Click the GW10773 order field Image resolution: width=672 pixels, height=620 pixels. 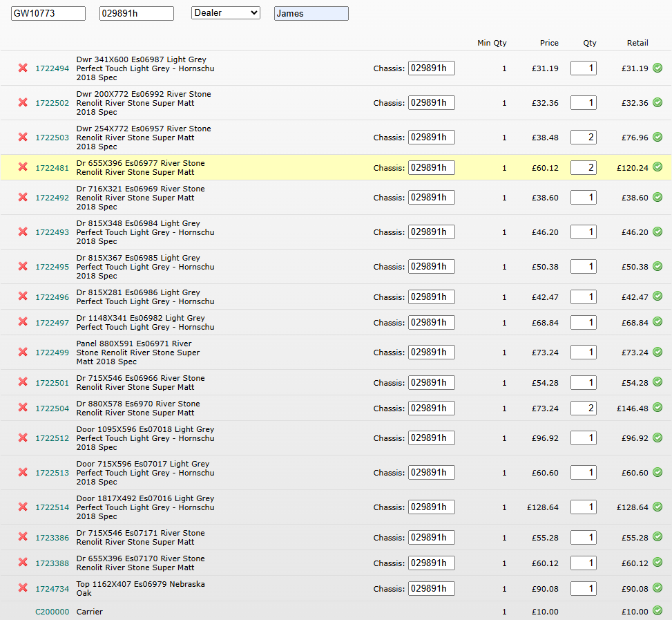tap(48, 14)
